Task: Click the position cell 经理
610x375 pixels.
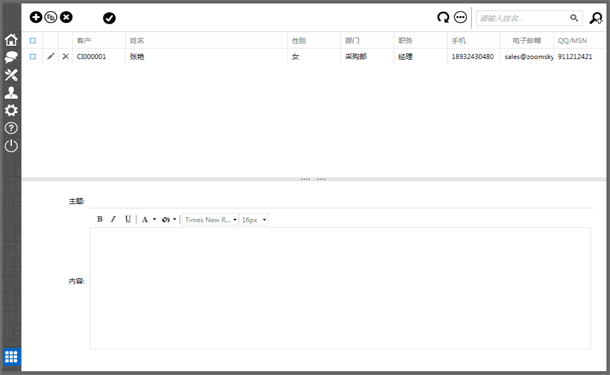Action: (405, 56)
